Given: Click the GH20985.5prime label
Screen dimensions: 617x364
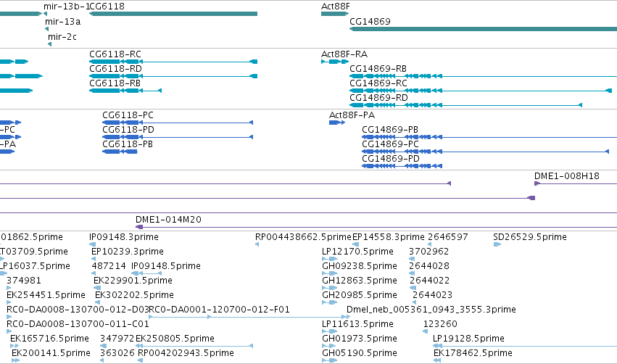Looking at the screenshot, I should click(x=360, y=296).
